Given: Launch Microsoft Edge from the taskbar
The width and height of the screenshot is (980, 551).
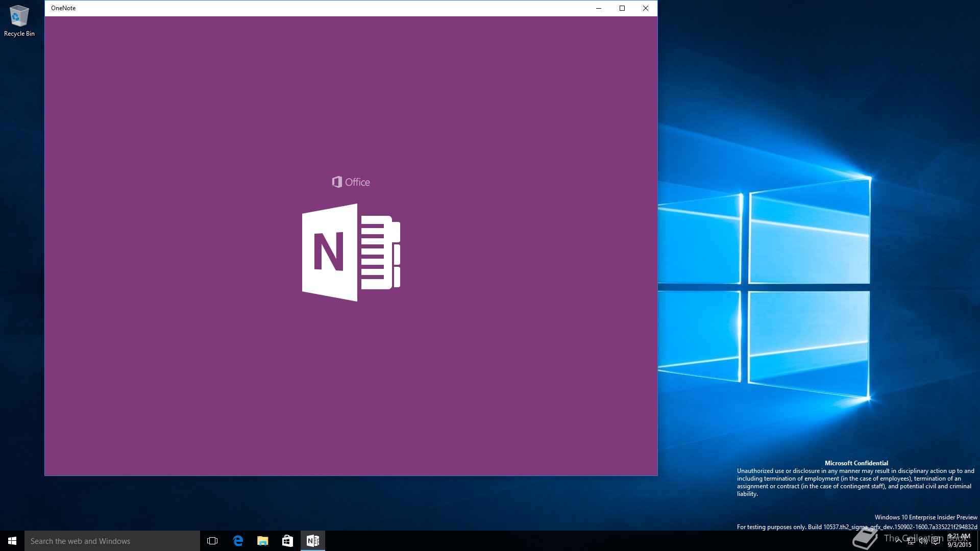Looking at the screenshot, I should pyautogui.click(x=238, y=541).
